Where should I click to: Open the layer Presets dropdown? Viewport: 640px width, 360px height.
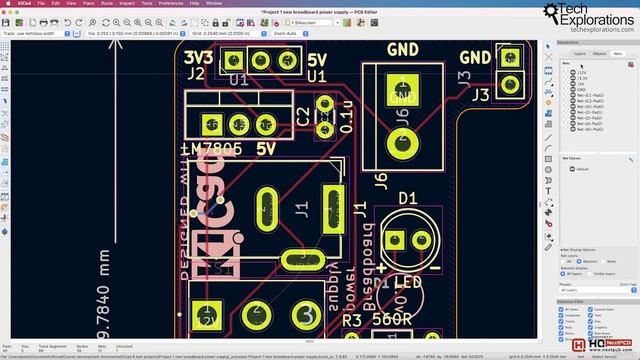click(x=598, y=290)
